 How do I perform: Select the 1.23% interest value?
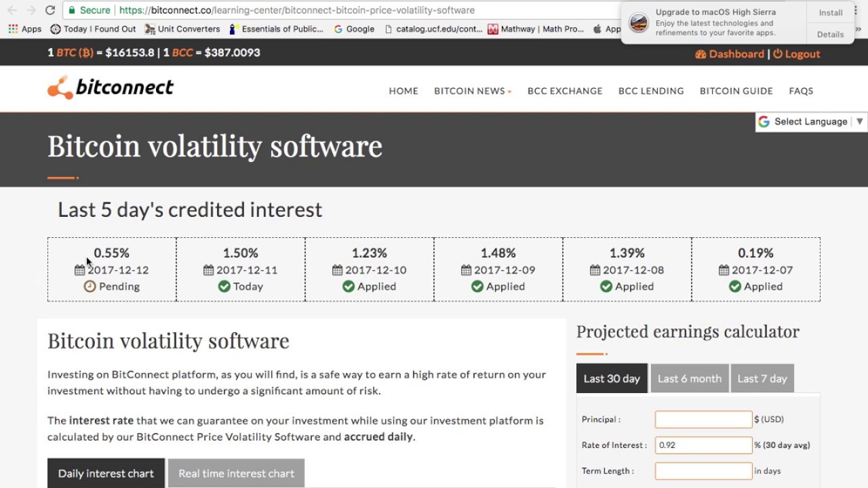(x=370, y=253)
